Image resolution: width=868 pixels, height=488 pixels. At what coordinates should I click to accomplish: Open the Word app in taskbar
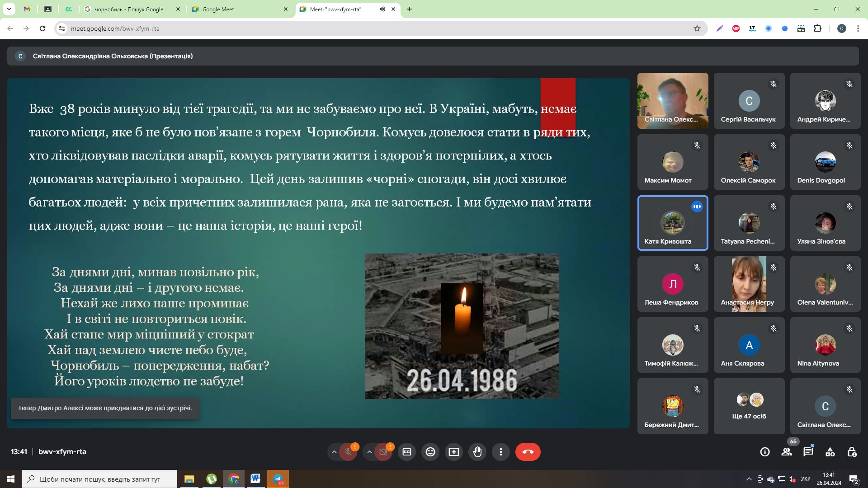point(255,479)
